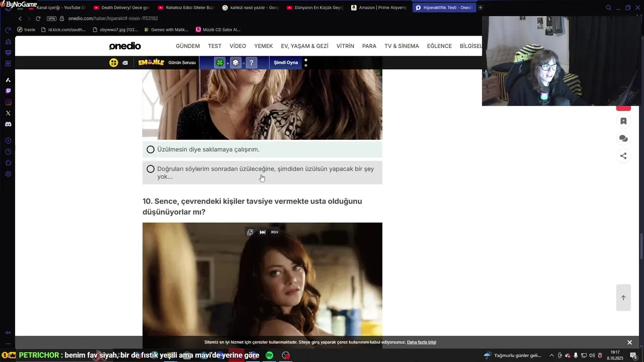Click the share icon on right rail
The image size is (644, 362).
(x=623, y=156)
